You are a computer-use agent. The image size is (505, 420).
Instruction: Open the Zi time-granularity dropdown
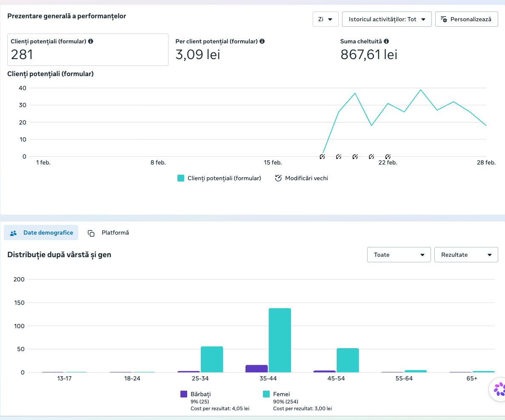(x=325, y=19)
